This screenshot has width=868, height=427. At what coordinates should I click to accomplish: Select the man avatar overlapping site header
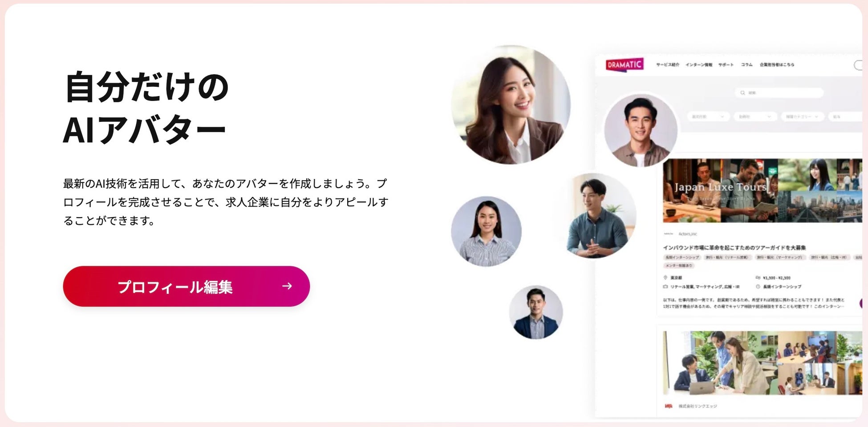[x=641, y=130]
